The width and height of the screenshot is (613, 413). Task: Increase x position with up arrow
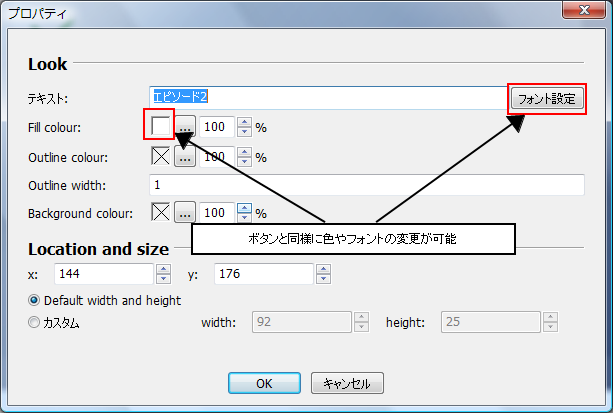(163, 269)
